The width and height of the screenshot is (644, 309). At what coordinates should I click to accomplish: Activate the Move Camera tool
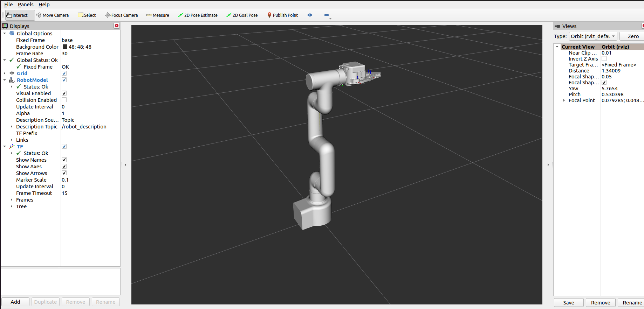[x=53, y=15]
